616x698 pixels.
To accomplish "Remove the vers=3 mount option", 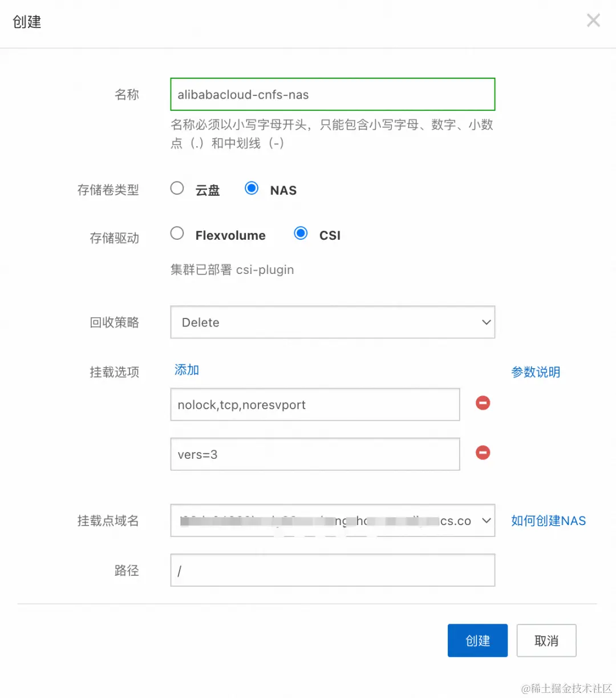I will click(483, 453).
